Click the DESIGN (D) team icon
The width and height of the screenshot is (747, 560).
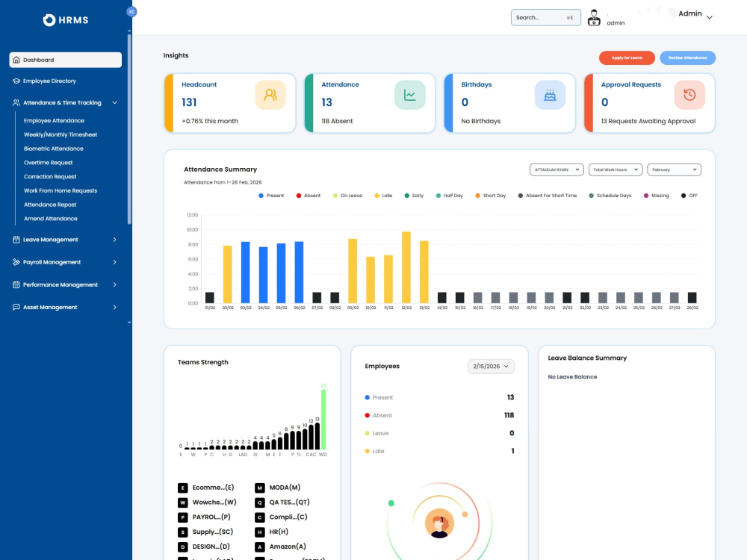[x=182, y=547]
